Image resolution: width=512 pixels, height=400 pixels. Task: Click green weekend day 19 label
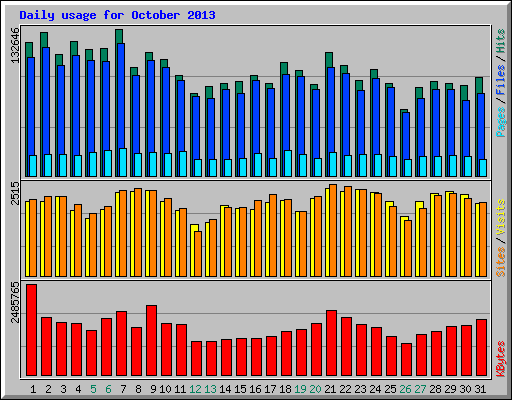coord(300,389)
